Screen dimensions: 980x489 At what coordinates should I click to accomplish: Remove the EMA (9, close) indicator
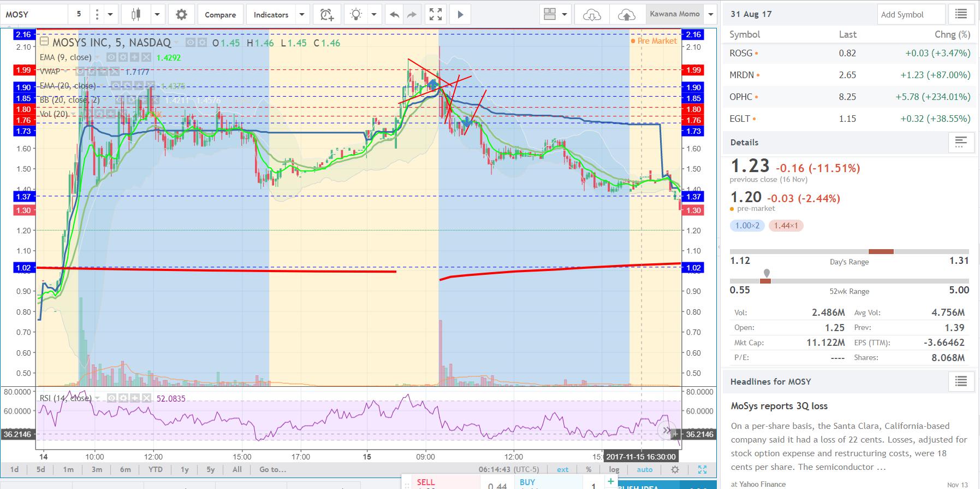pos(147,57)
